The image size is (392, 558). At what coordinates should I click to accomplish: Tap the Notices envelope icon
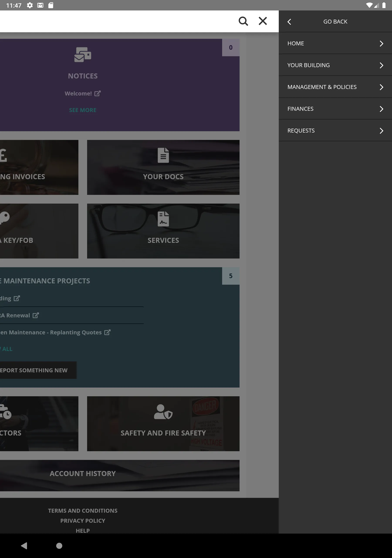click(x=83, y=55)
